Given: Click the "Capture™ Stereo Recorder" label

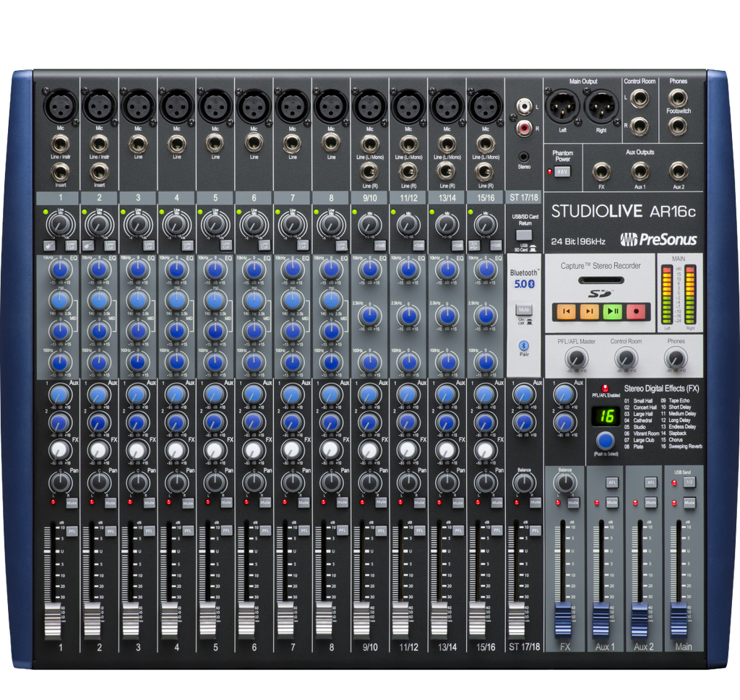Looking at the screenshot, I should [x=601, y=266].
